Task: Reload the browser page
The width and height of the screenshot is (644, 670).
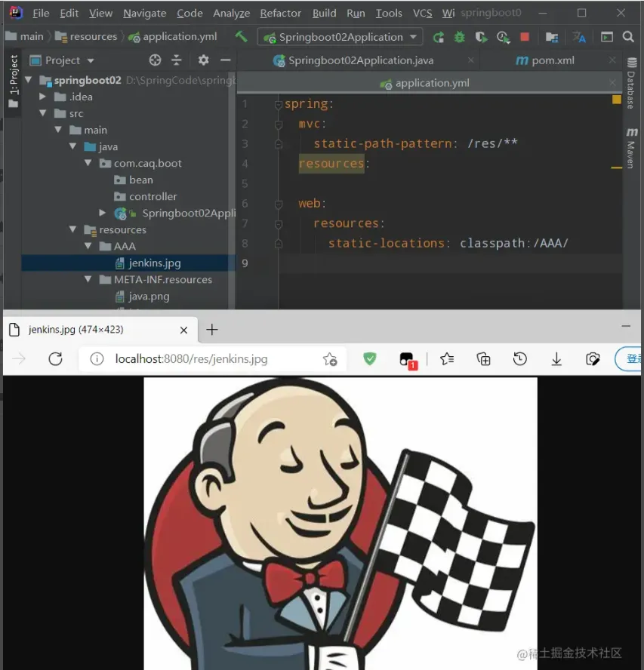Action: click(56, 359)
